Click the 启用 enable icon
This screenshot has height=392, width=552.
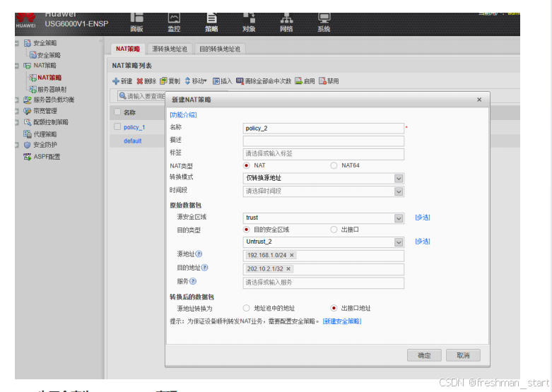pyautogui.click(x=298, y=81)
